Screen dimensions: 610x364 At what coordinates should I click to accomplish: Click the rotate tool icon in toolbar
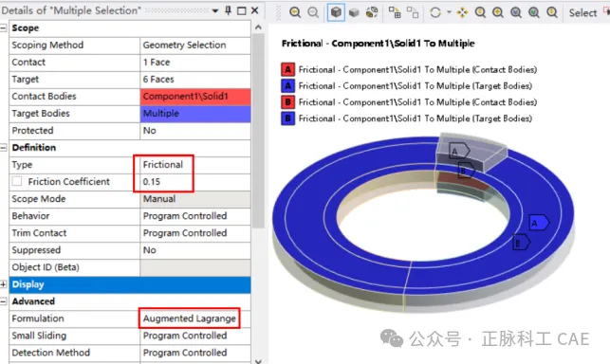435,13
